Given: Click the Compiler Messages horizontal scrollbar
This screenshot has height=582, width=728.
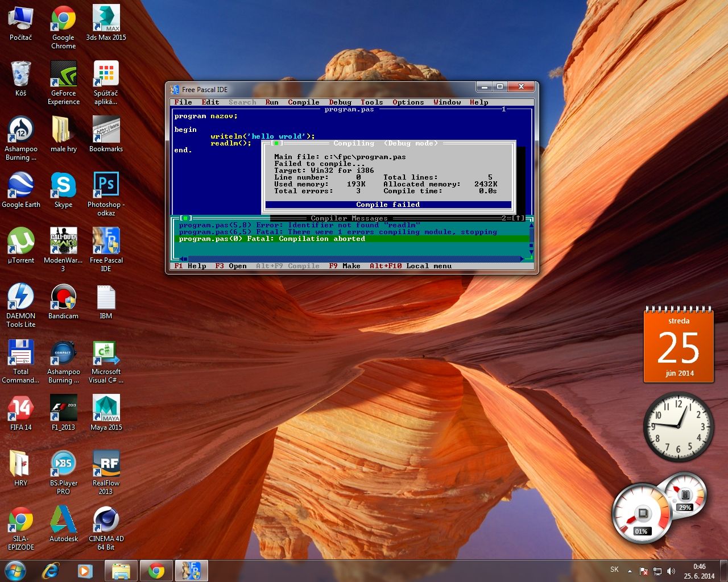Looking at the screenshot, I should tap(353, 259).
